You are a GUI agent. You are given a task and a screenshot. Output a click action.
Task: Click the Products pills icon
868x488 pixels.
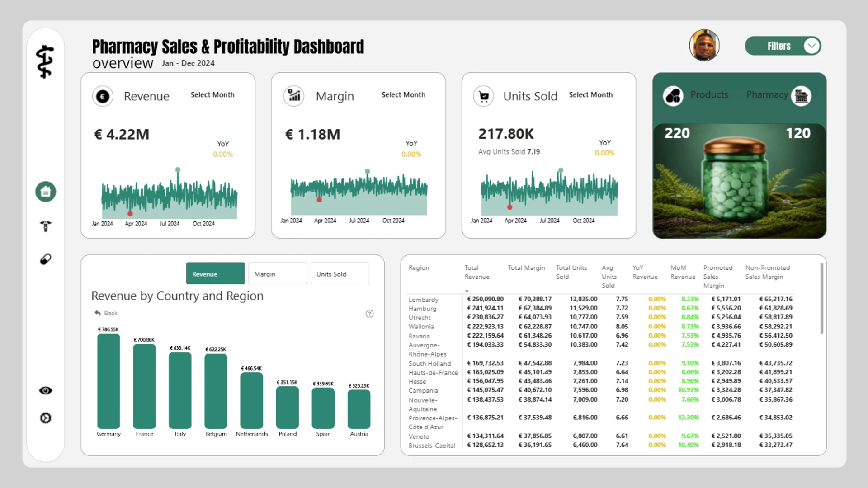673,96
